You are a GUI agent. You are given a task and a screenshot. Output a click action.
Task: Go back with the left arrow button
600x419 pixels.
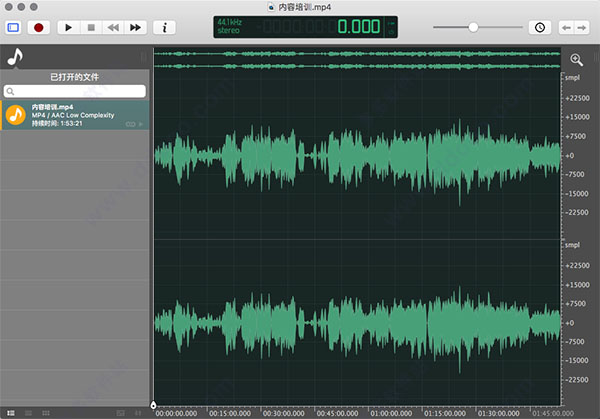point(567,28)
